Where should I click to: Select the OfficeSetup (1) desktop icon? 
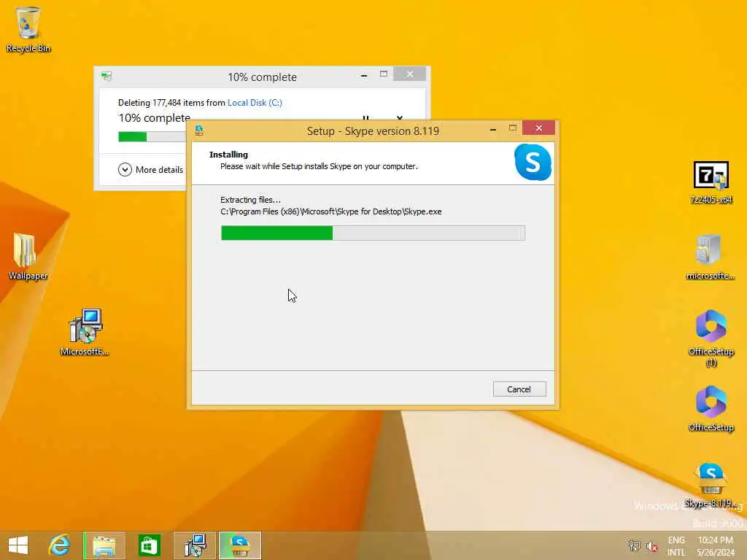(711, 338)
